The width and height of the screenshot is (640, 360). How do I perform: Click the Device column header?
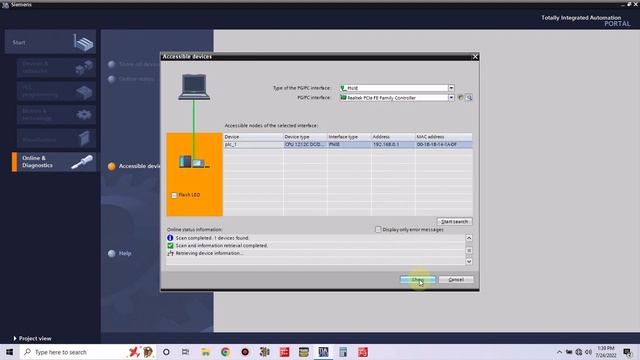coord(253,137)
